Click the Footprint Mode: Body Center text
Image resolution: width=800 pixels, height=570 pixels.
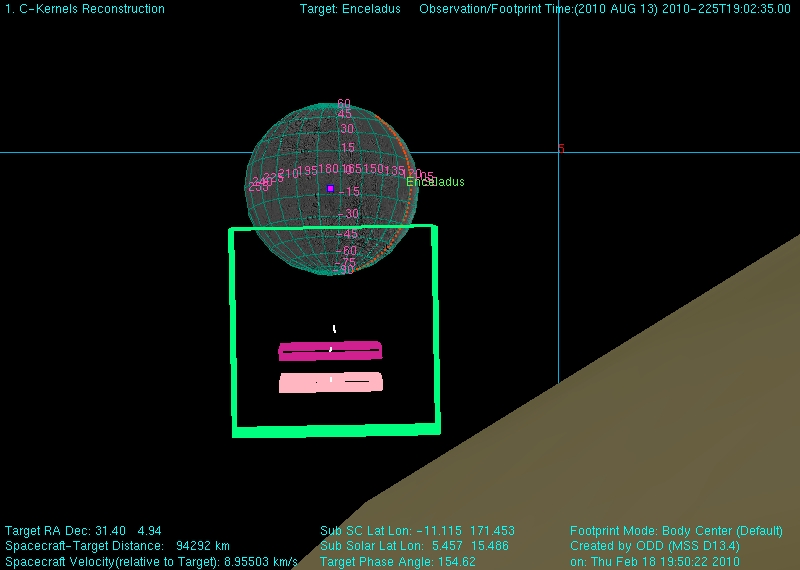676,530
